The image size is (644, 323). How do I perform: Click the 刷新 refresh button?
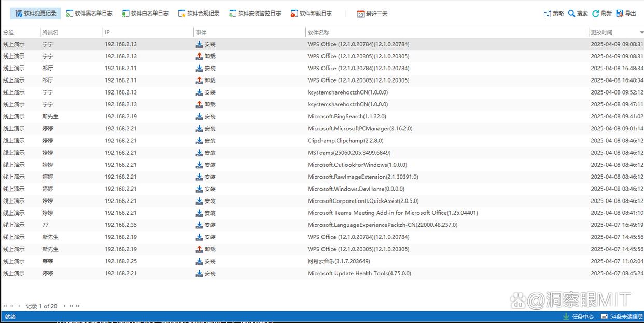pos(602,14)
